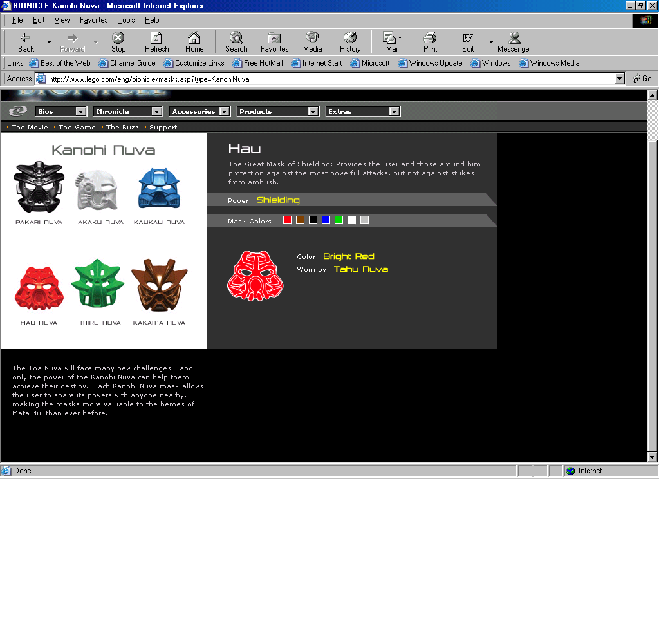Viewport: 659px width, 644px height.
Task: Open the Favorites toolbar pane
Action: pyautogui.click(x=274, y=42)
